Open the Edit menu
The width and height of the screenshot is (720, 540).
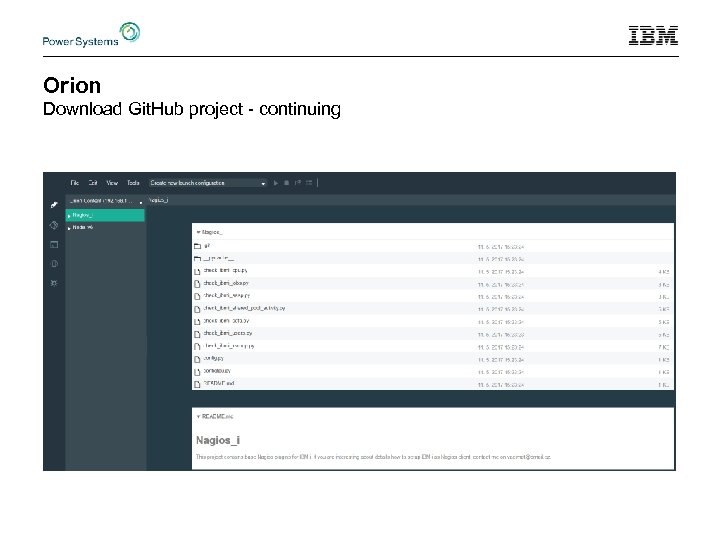(93, 183)
